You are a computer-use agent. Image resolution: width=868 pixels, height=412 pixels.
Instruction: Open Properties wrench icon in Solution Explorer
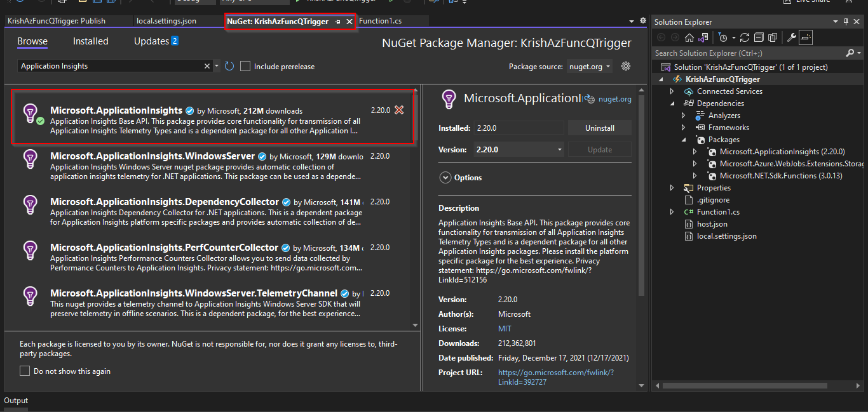click(x=792, y=37)
